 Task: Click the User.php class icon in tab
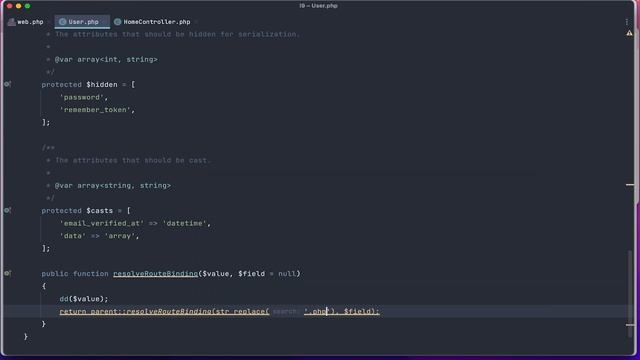click(62, 22)
